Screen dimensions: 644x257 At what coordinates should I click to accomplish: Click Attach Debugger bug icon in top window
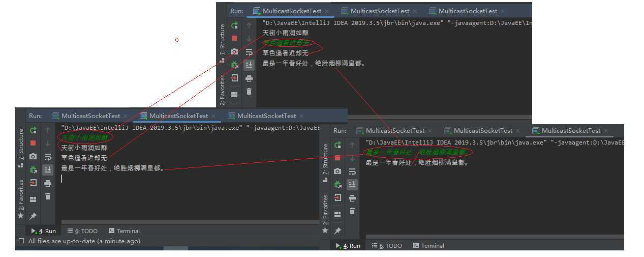(x=234, y=65)
